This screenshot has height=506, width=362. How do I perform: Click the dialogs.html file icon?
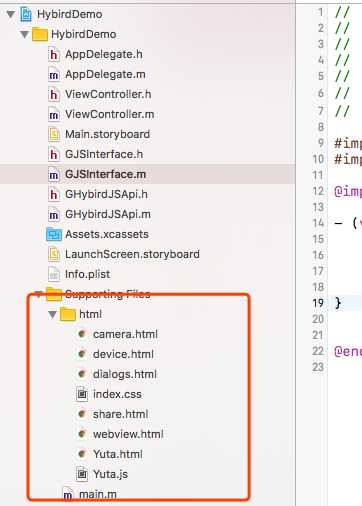point(82,374)
